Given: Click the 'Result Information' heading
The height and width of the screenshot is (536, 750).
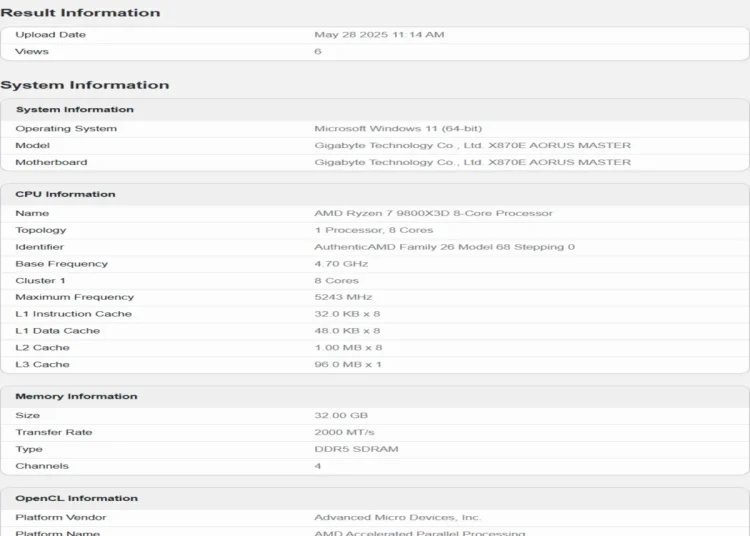Looking at the screenshot, I should coord(80,12).
